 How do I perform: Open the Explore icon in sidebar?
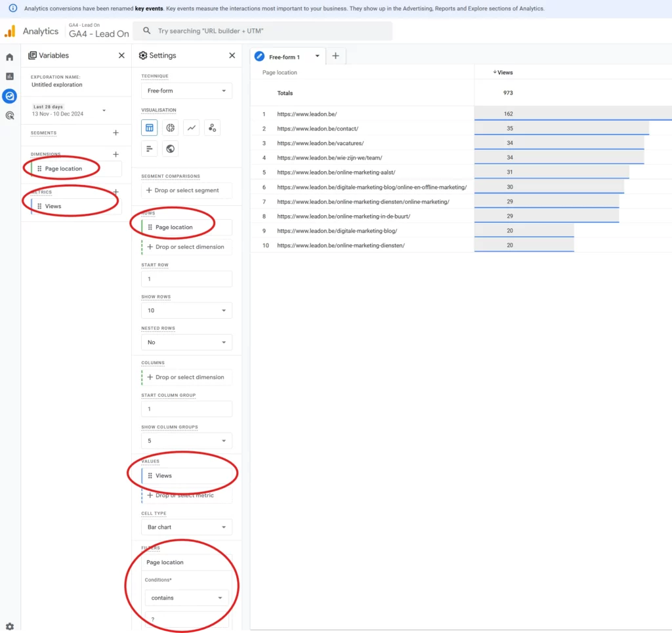pos(9,96)
